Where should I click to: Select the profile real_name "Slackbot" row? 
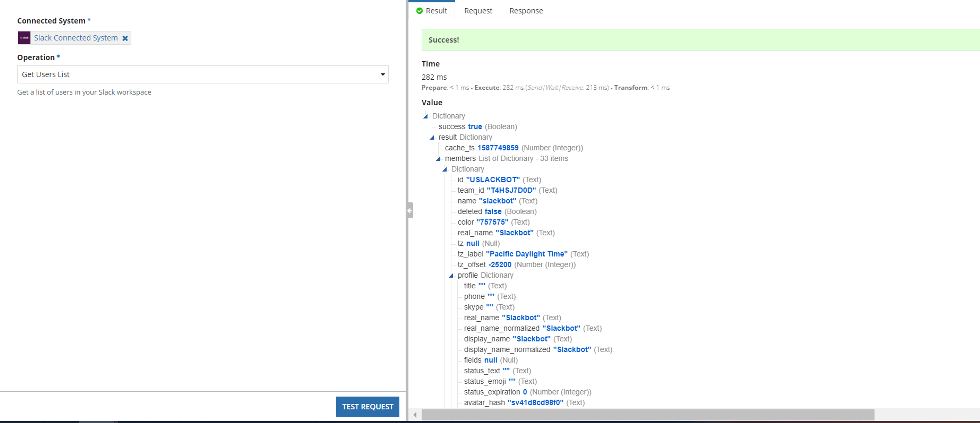(x=512, y=318)
